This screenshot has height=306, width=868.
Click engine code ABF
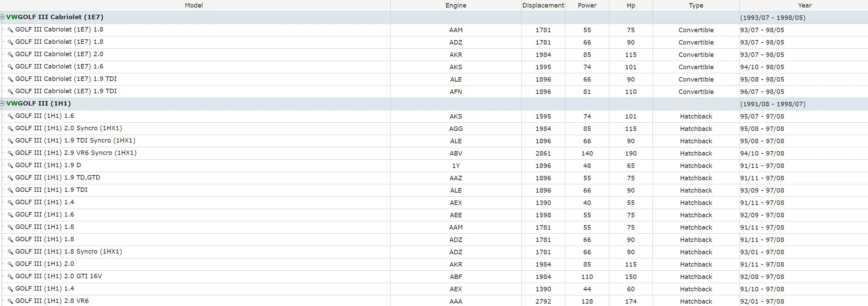[x=456, y=277]
